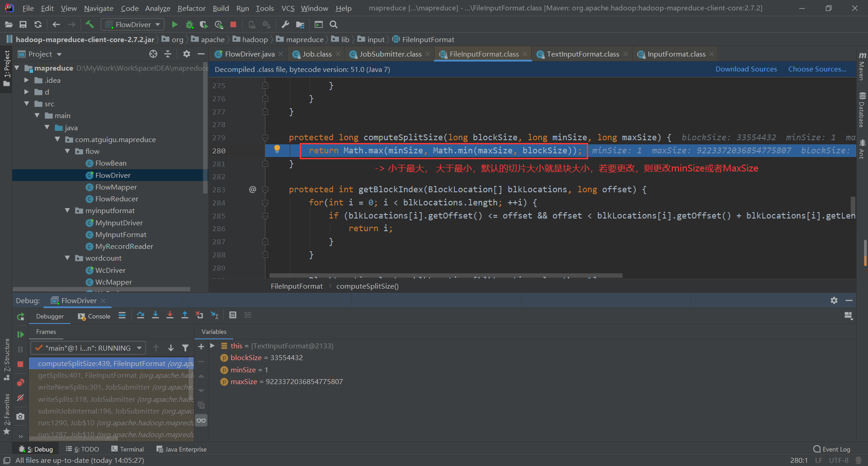Open the Event Log
This screenshot has height=466, width=868.
(x=832, y=449)
